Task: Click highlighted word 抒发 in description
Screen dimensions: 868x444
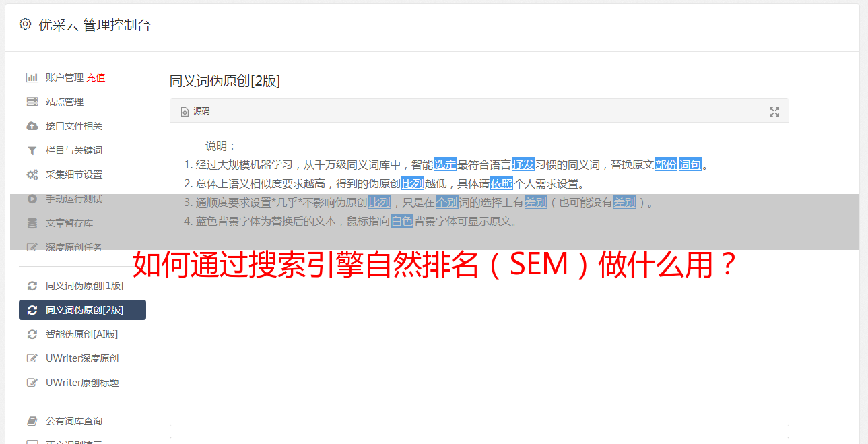Action: click(523, 164)
